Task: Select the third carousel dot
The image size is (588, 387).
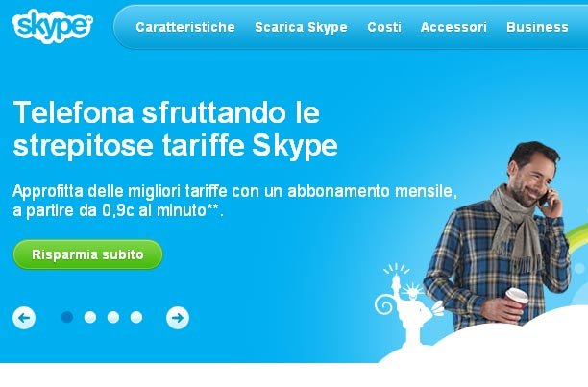Action: [113, 317]
